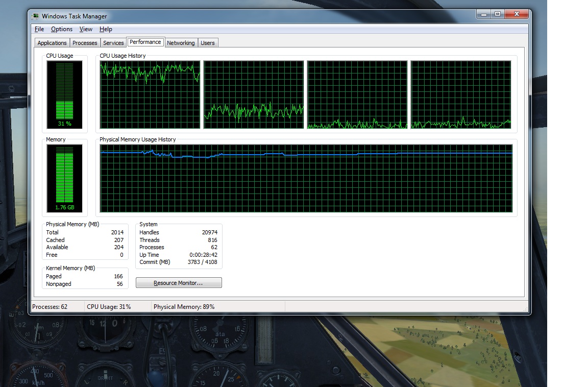The width and height of the screenshot is (588, 387).
Task: Click the Resource Monitor button
Action: [179, 283]
